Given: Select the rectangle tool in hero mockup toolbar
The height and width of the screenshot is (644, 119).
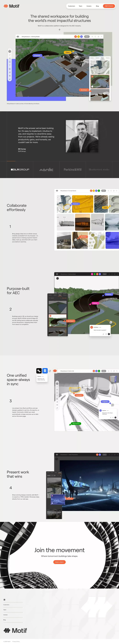Looking at the screenshot, I should pyautogui.click(x=10, y=62).
